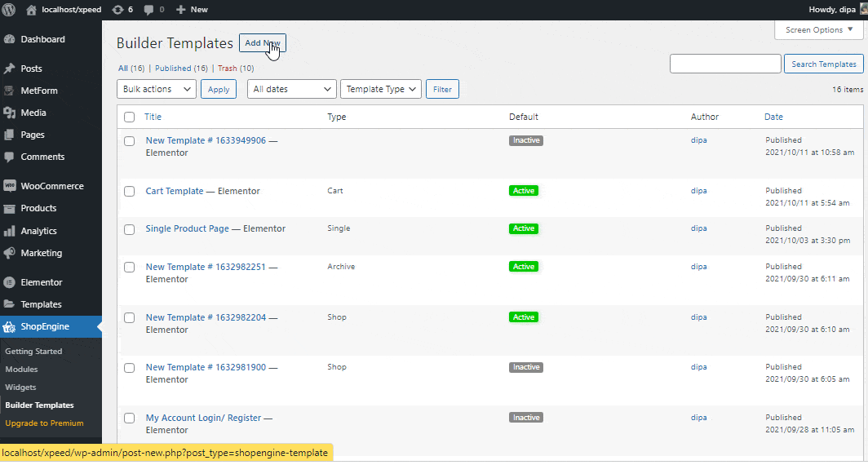This screenshot has height=465, width=868.
Task: Check the box for New Template # 1632982251
Action: (130, 268)
